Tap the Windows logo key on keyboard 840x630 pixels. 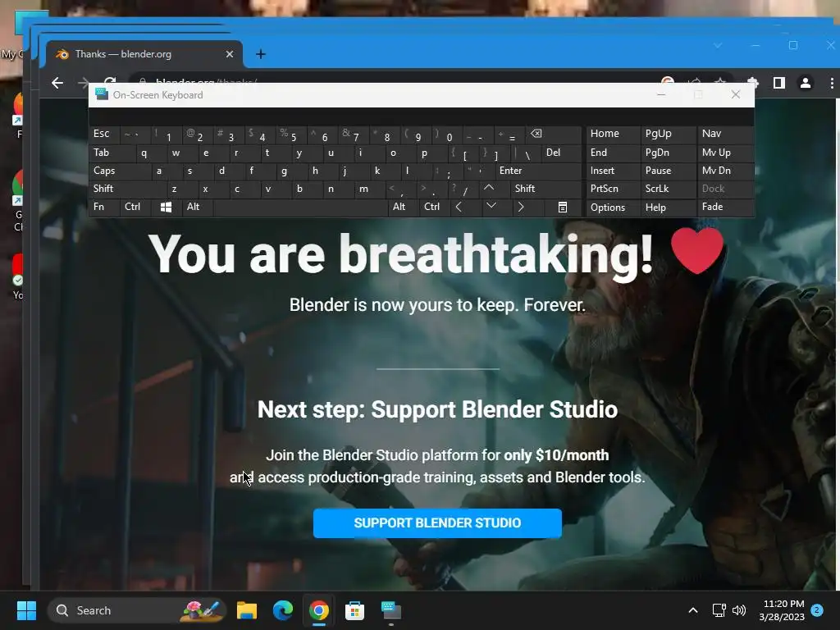166,208
